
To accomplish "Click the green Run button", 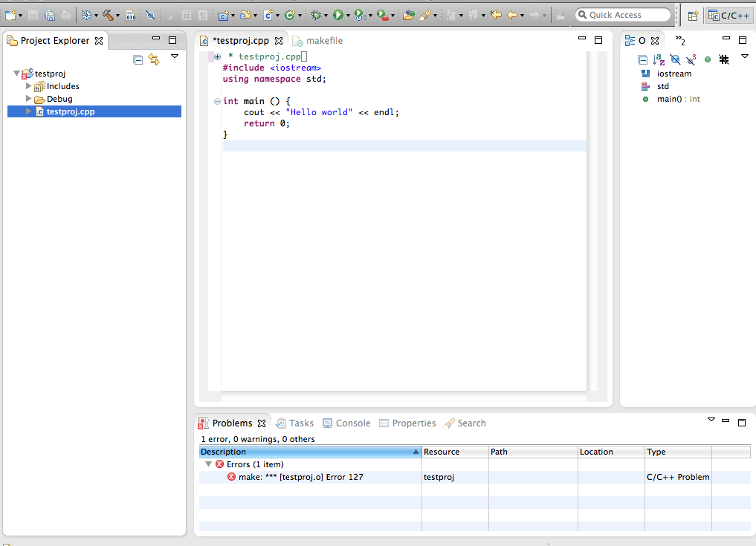I will (x=337, y=15).
